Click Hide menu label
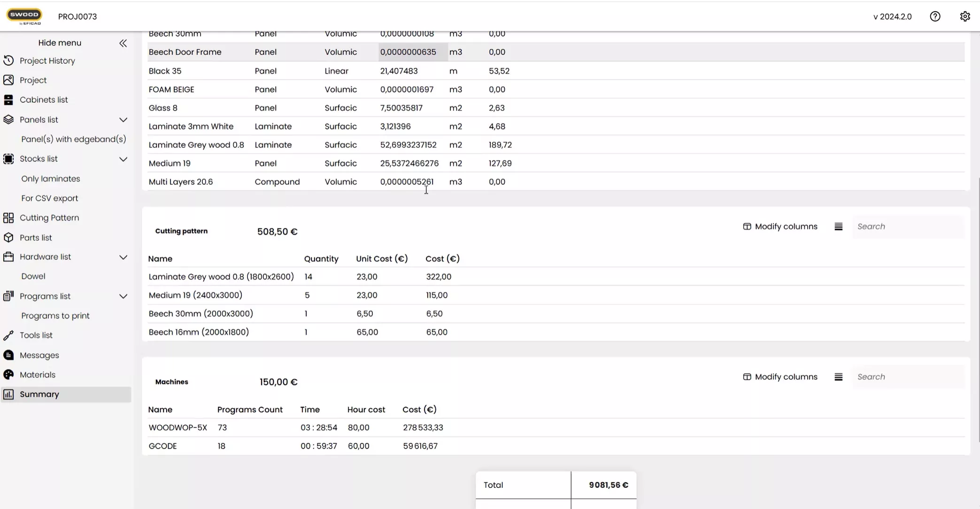The height and width of the screenshot is (509, 980). point(60,43)
